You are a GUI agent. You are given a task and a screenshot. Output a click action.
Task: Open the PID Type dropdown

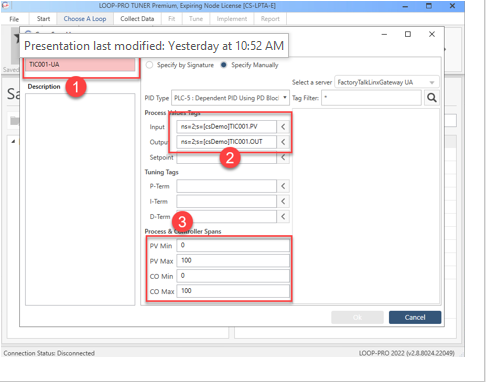coord(230,98)
